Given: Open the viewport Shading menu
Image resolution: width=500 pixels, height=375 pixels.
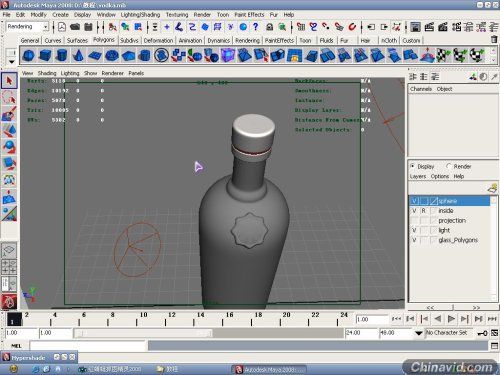Looking at the screenshot, I should [47, 73].
